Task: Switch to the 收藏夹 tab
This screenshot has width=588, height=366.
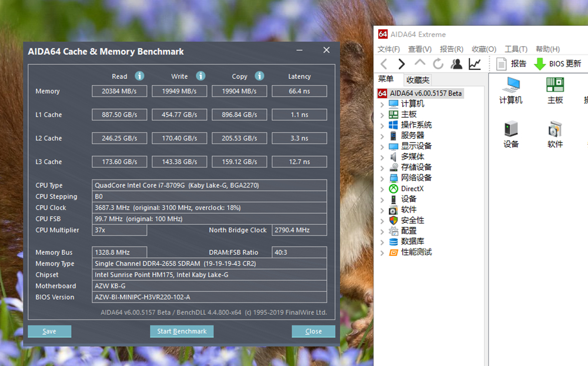Action: coord(418,80)
